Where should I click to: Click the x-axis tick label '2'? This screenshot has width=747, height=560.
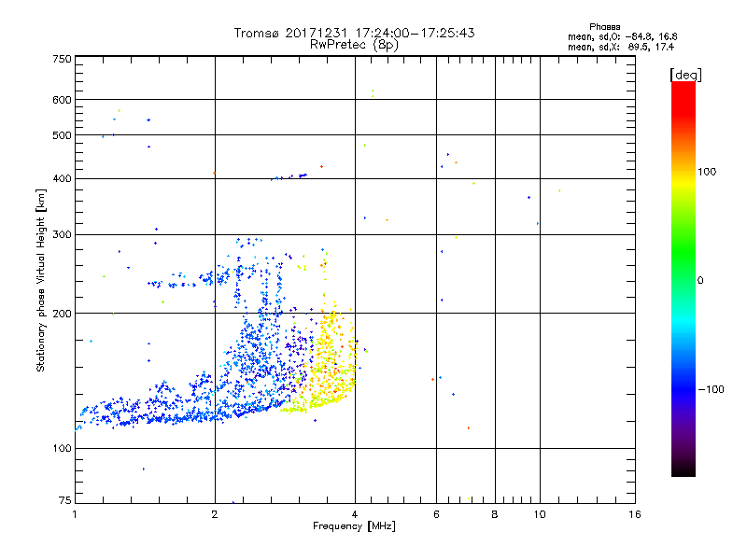tap(215, 514)
